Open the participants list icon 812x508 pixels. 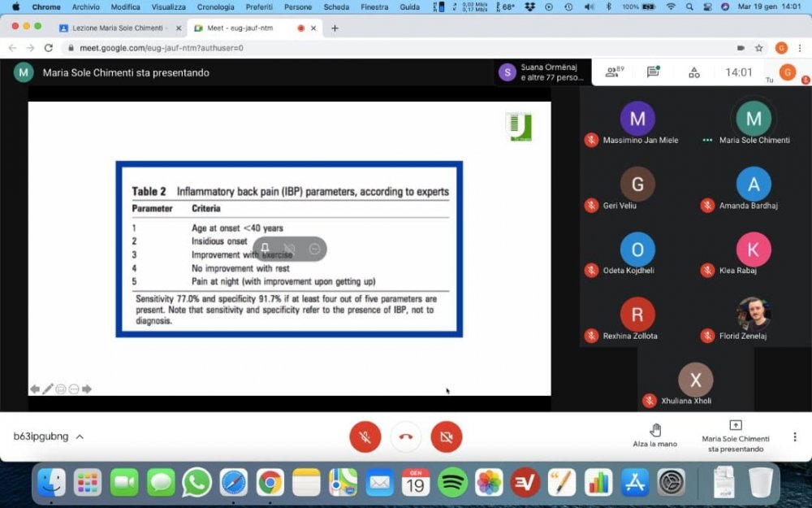coord(614,72)
